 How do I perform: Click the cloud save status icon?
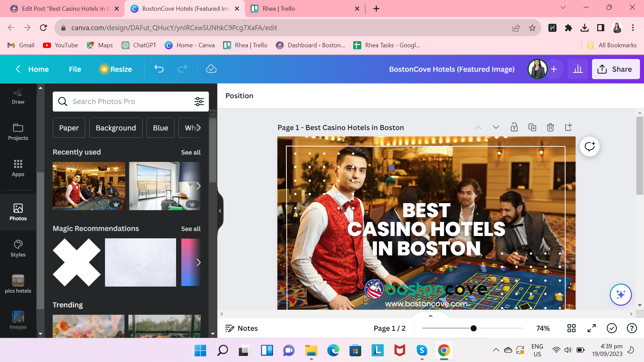211,69
